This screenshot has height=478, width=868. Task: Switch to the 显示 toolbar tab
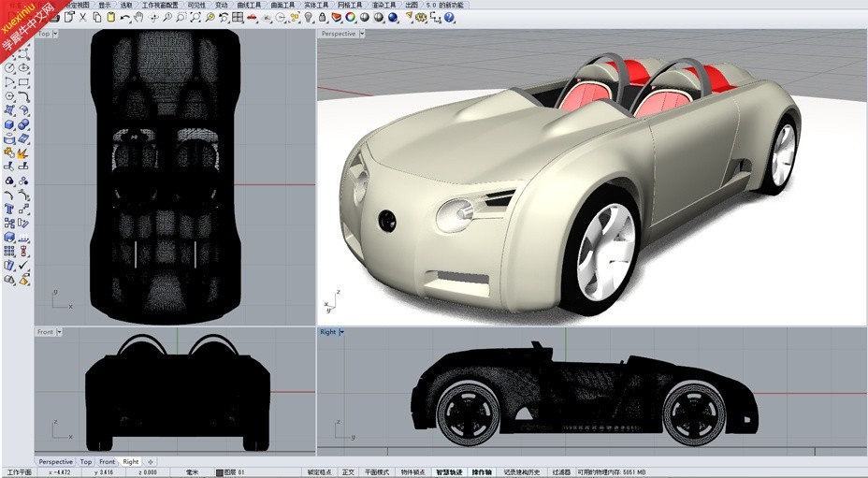pos(104,5)
